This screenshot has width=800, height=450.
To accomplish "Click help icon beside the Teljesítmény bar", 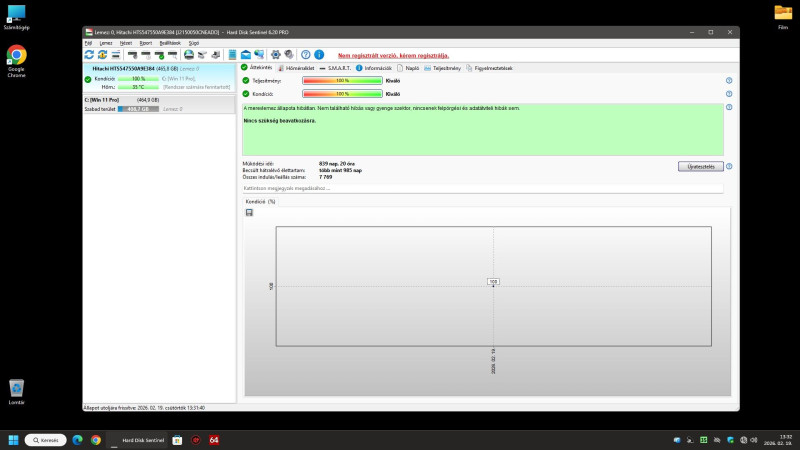I will pyautogui.click(x=729, y=81).
